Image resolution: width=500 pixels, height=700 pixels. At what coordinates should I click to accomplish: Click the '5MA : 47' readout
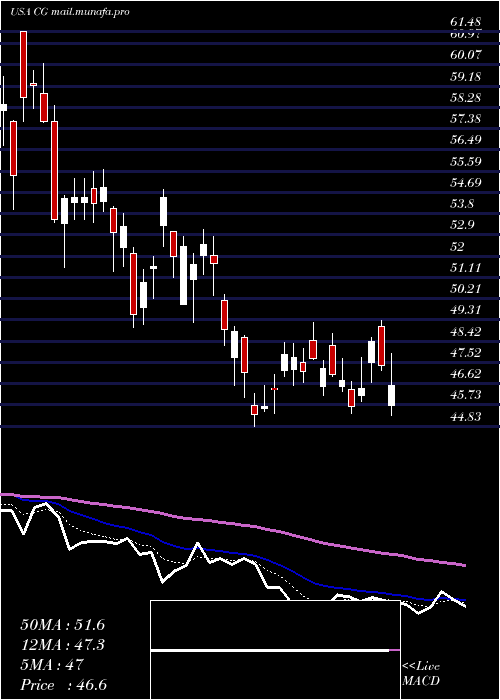(52, 665)
